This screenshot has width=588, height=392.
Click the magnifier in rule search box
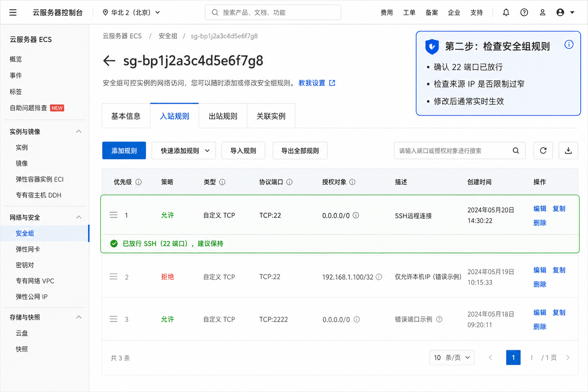click(x=516, y=151)
